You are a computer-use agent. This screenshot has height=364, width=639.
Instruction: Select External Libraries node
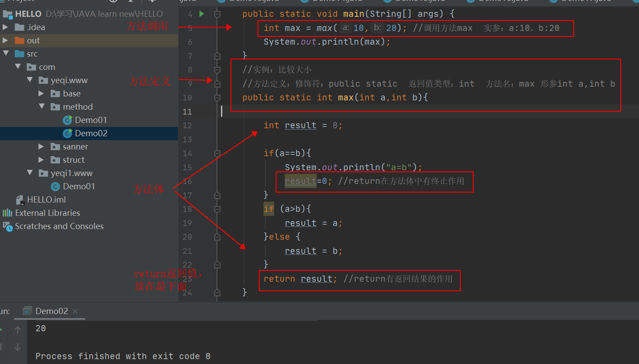point(89,213)
